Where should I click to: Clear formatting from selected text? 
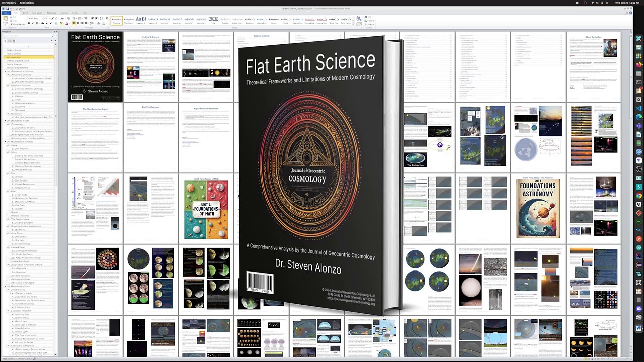68,18
